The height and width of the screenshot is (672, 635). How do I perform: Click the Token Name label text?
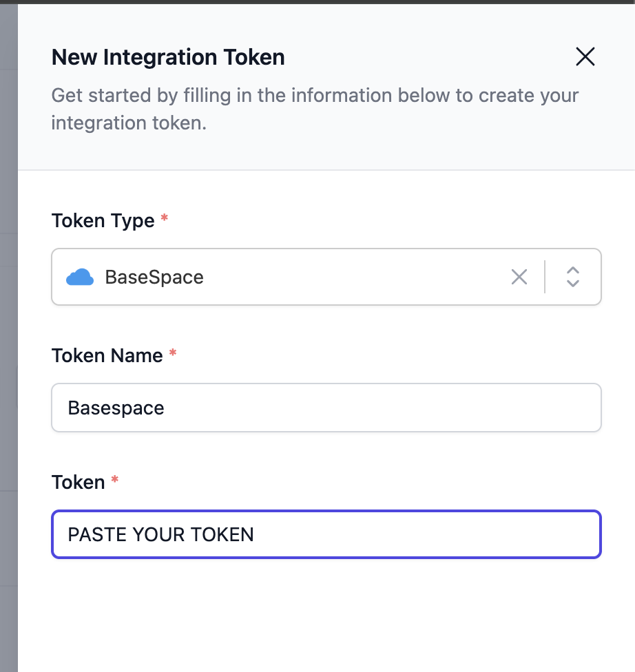click(105, 355)
